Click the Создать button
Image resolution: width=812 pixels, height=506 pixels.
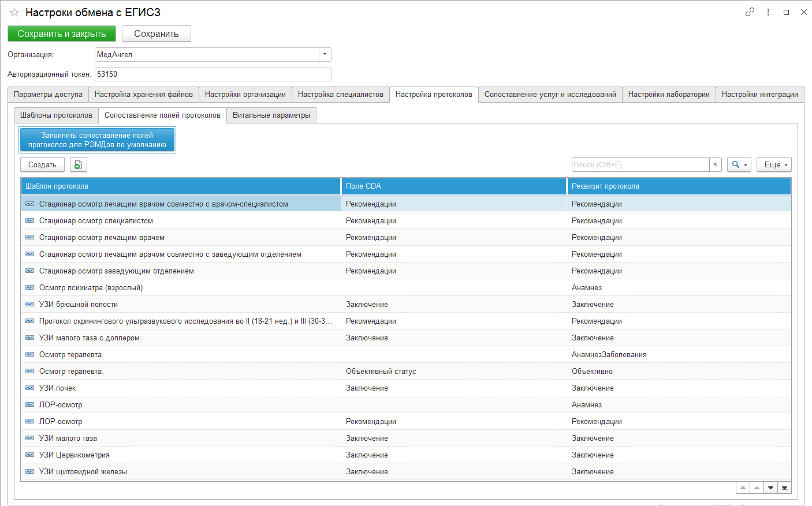42,165
